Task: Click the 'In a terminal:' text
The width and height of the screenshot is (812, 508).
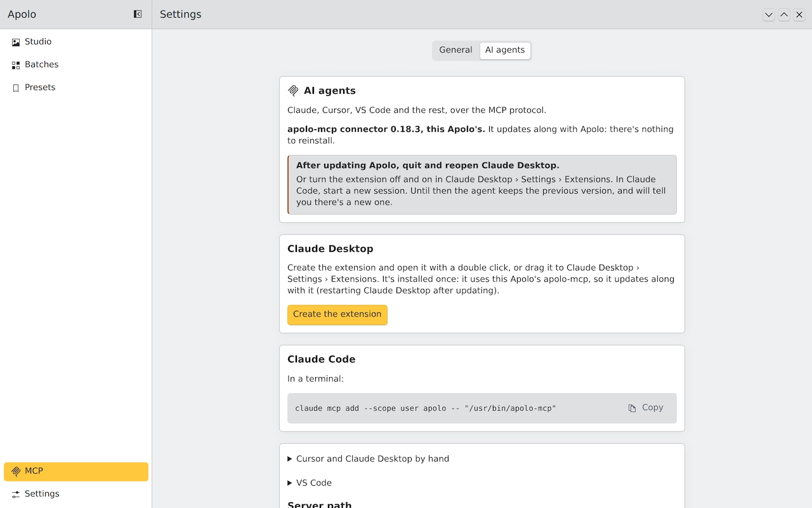Action: click(315, 378)
